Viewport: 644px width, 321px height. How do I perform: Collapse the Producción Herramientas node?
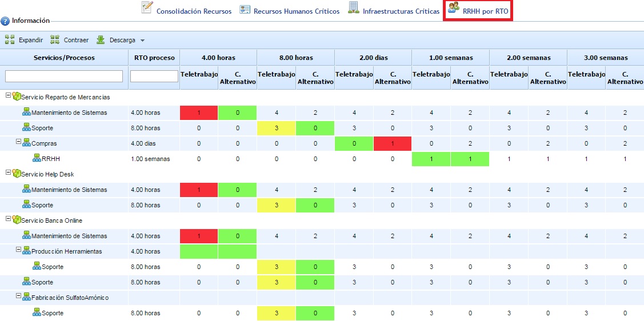tap(18, 251)
